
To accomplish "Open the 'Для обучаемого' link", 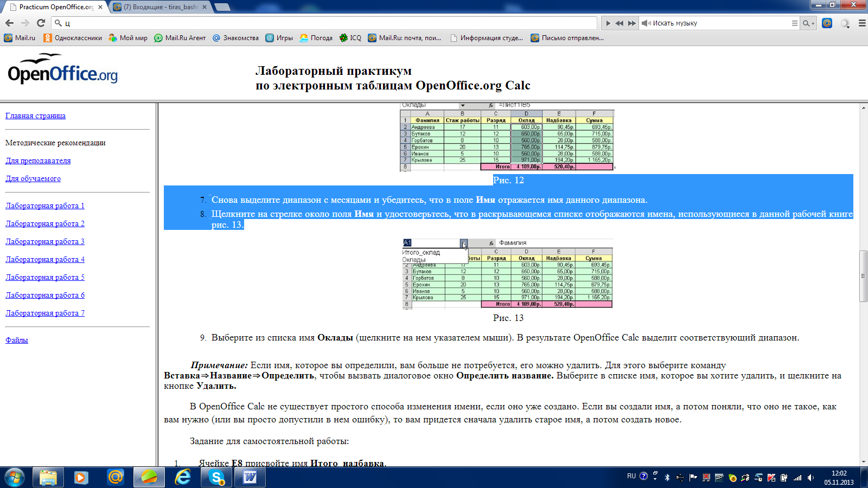I will pyautogui.click(x=33, y=178).
